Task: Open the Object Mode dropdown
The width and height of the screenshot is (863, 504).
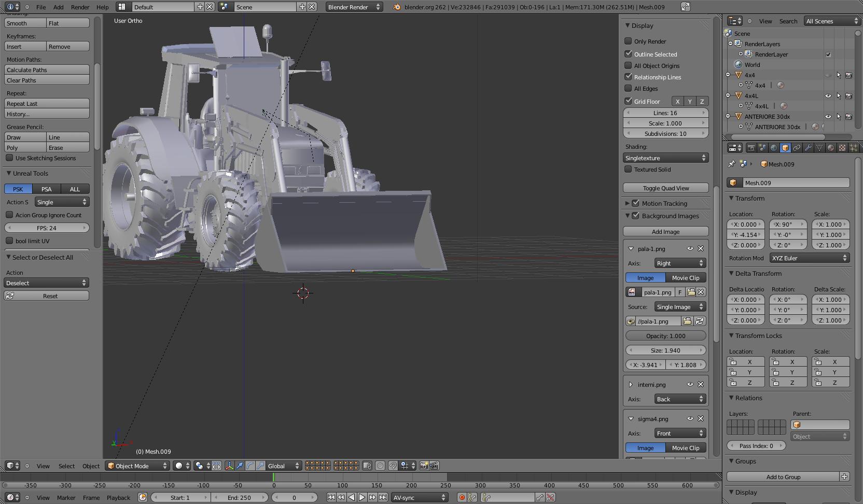Action: 138,466
